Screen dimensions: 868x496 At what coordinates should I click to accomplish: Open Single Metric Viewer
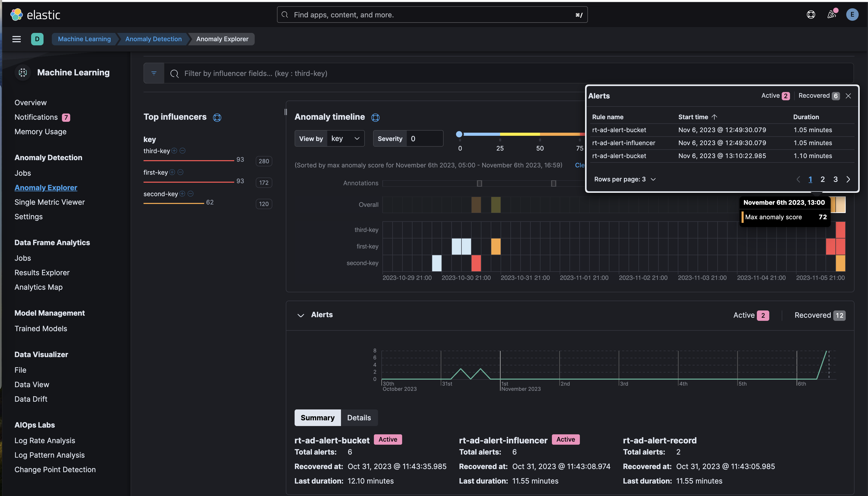[x=49, y=202]
